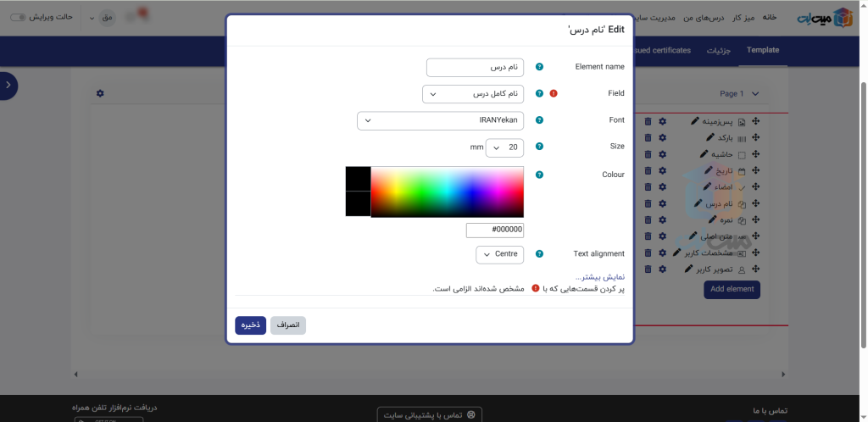Delete the امضاء element

pyautogui.click(x=648, y=187)
